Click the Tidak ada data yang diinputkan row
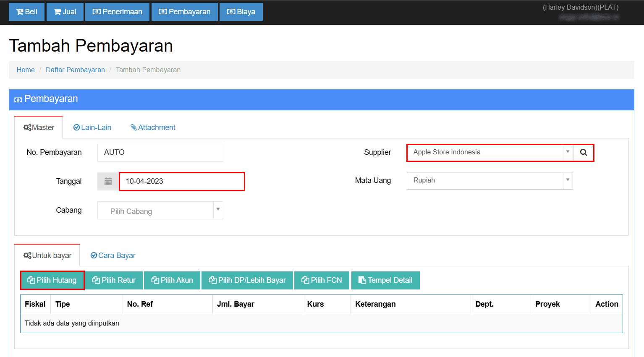Screen dimensions: 644x357 (x=322, y=323)
